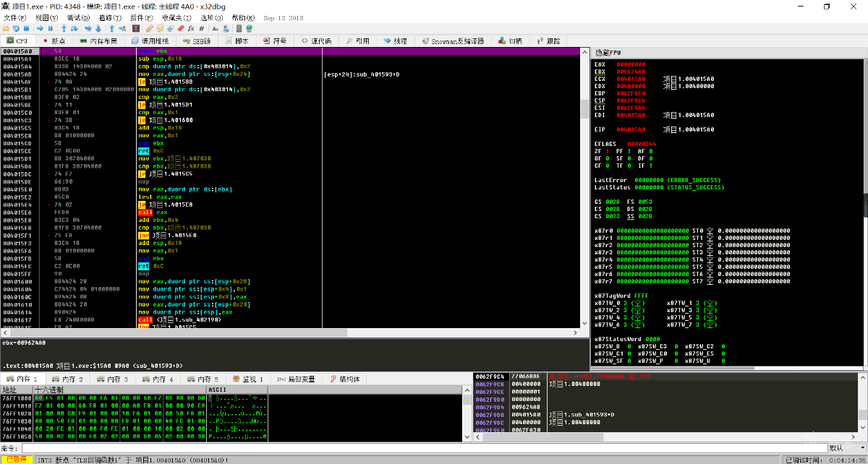
Task: Select the 内存 2 dump tab
Action: pyautogui.click(x=67, y=379)
